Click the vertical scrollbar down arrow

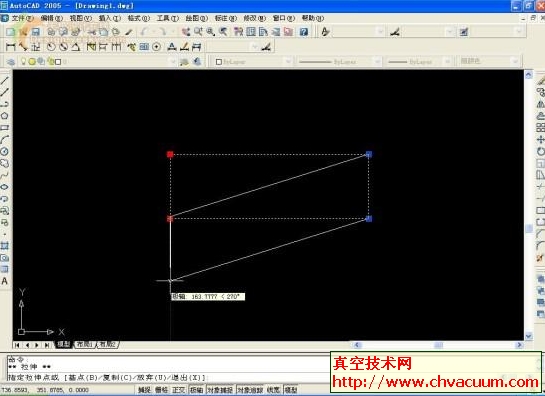click(x=528, y=336)
